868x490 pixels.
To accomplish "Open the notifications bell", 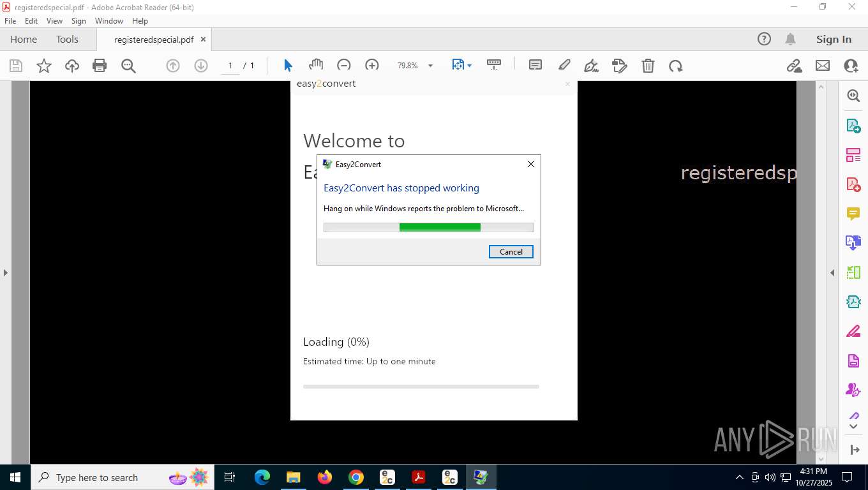I will point(790,39).
